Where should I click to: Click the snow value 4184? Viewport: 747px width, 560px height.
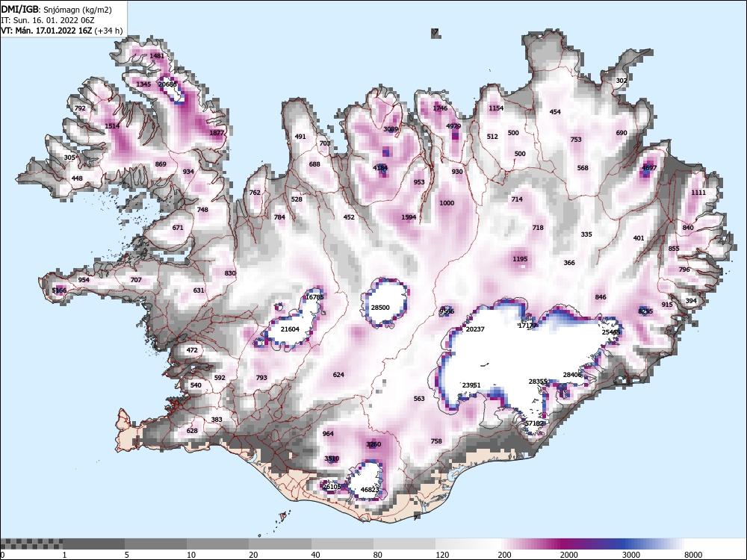pyautogui.click(x=380, y=168)
